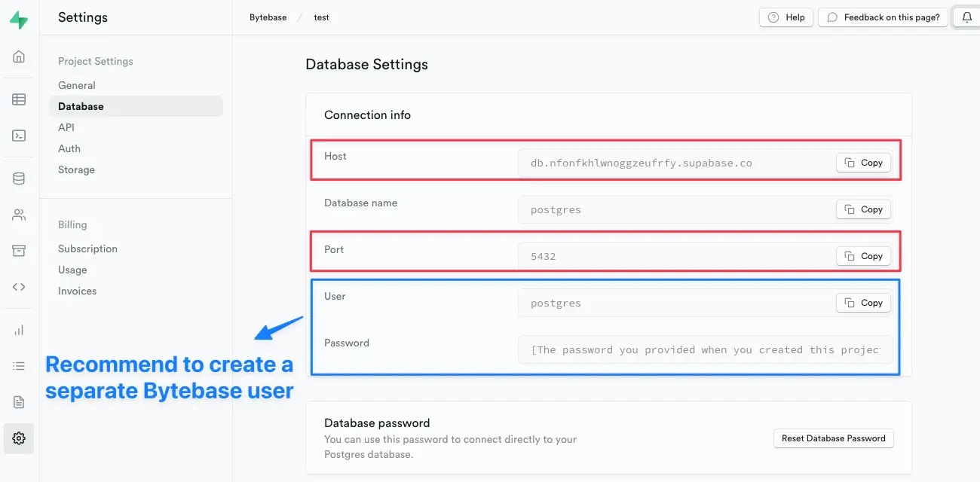This screenshot has height=482, width=980.
Task: Open the Storage archive icon
Action: (18, 250)
